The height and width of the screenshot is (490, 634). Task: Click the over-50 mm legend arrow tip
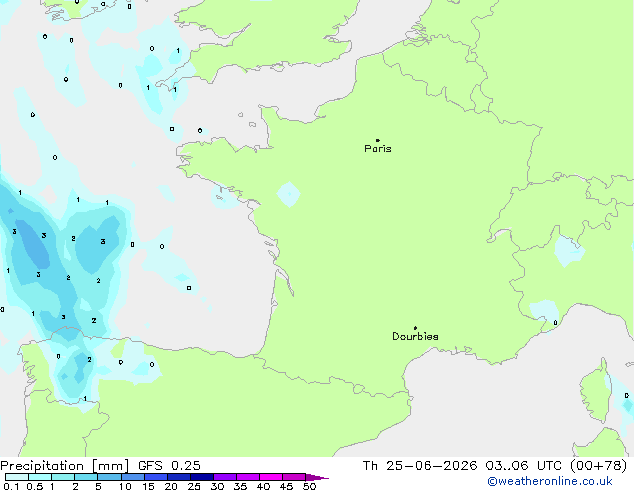(x=317, y=477)
